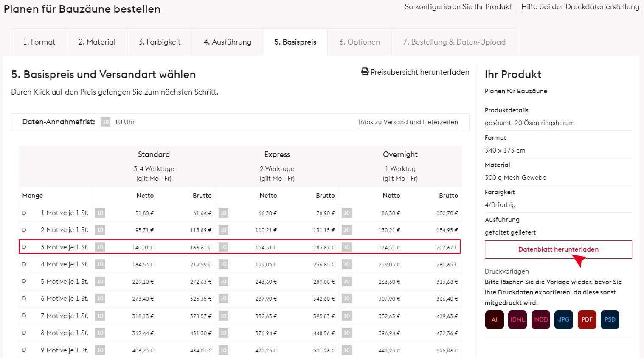Viewport: 644px width, 358px height.
Task: Switch to the 1. Format tab
Action: (x=39, y=42)
